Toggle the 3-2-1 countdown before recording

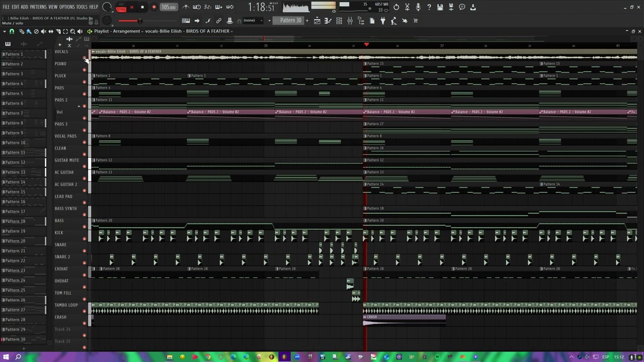point(208,7)
